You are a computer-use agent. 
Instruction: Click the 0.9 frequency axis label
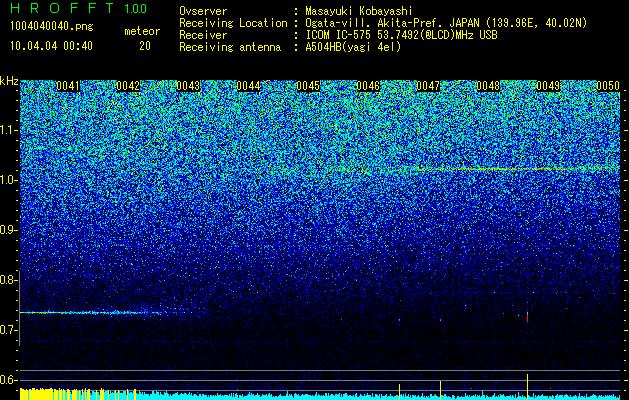point(8,230)
